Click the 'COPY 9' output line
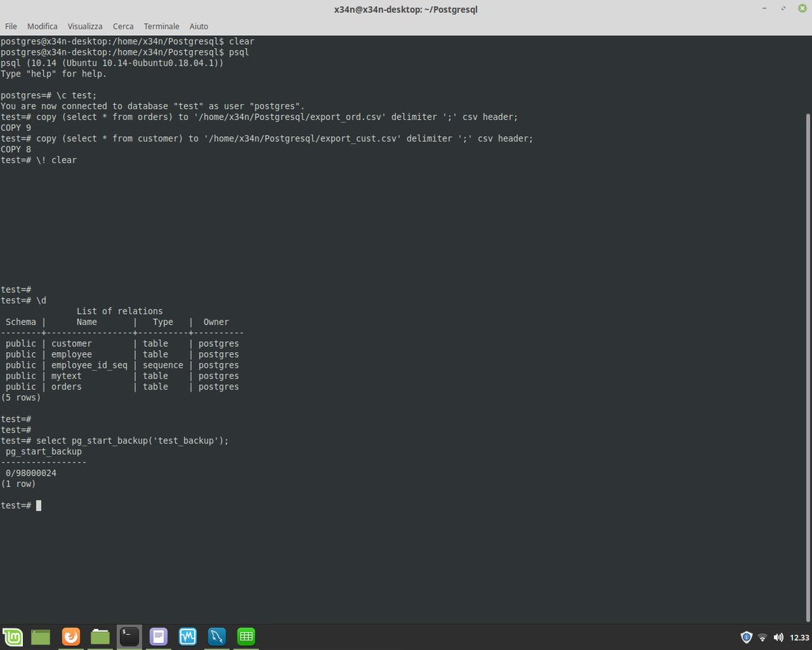The height and width of the screenshot is (650, 812). click(x=16, y=127)
